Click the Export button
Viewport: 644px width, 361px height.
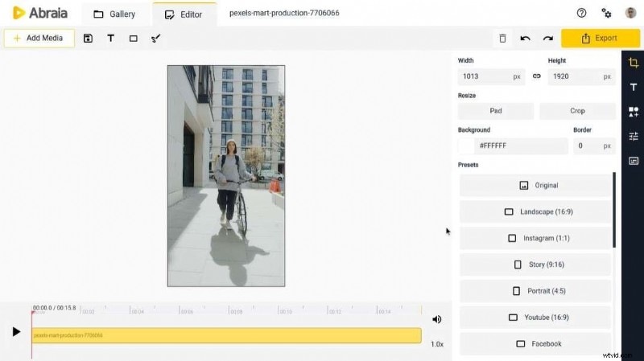(x=600, y=38)
